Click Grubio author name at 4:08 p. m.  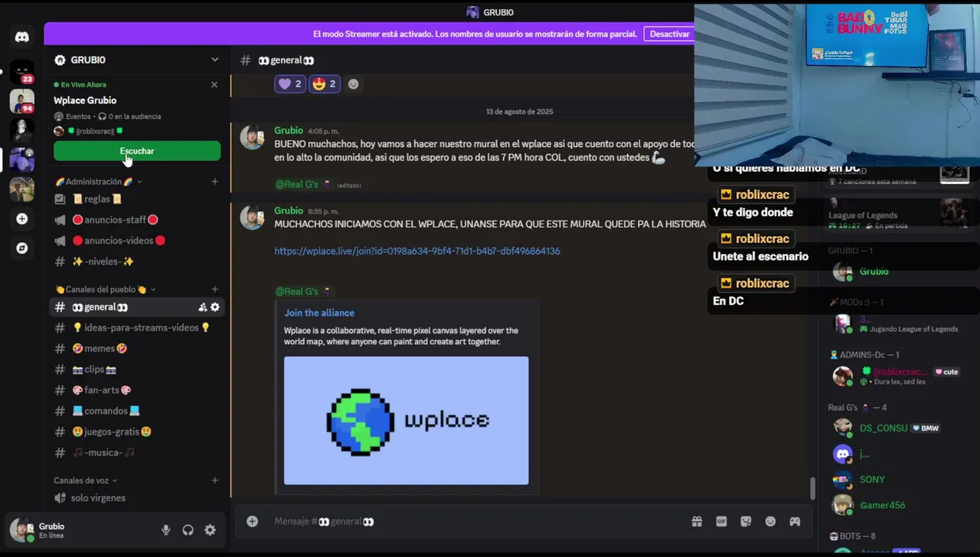(288, 131)
